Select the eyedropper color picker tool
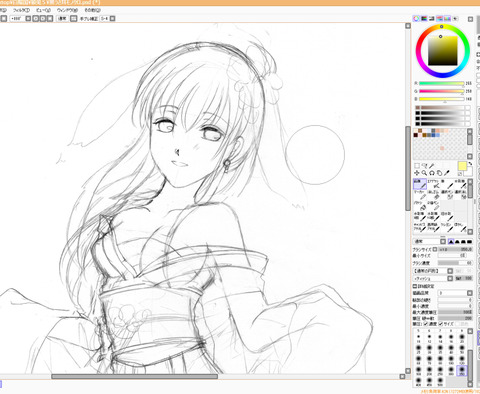The height and width of the screenshot is (394, 480). (447, 173)
